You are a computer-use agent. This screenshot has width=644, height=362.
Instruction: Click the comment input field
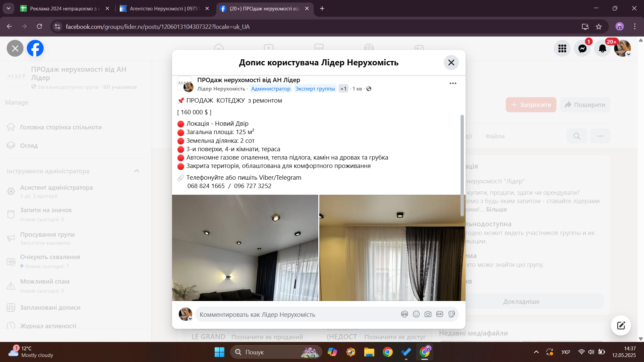coord(295,314)
